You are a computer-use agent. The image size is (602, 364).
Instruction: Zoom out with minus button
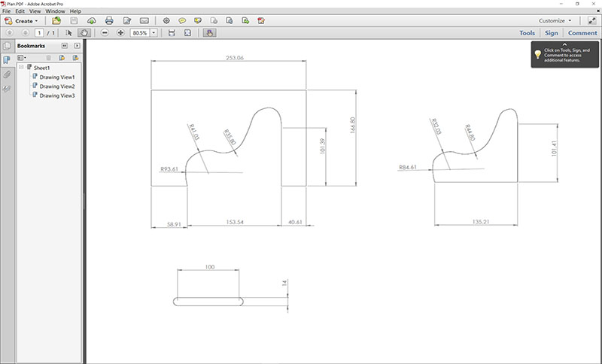(105, 33)
